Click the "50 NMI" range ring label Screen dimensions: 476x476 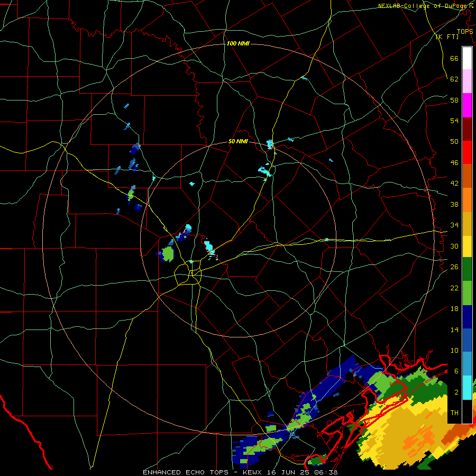tap(238, 141)
